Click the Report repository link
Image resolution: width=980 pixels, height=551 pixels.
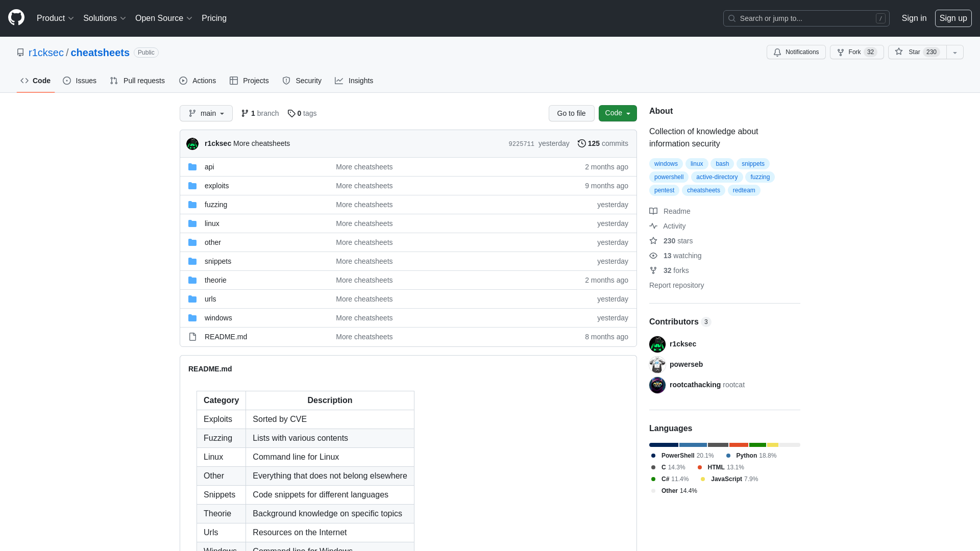676,285
